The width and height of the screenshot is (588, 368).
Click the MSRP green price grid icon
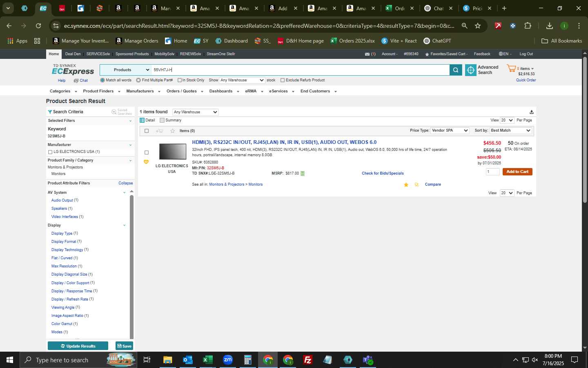click(x=303, y=173)
